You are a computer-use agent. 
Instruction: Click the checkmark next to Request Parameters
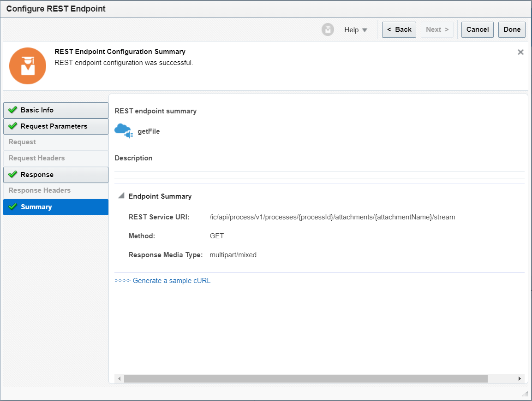click(13, 126)
